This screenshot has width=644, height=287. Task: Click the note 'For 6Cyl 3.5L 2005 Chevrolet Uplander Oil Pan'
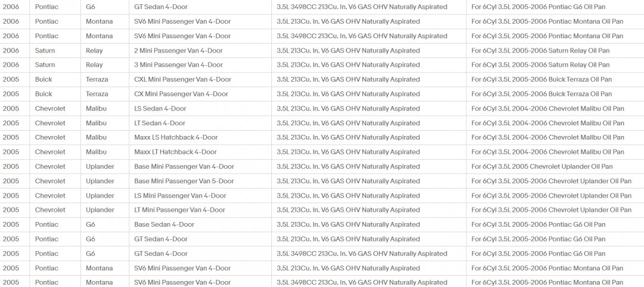[541, 166]
